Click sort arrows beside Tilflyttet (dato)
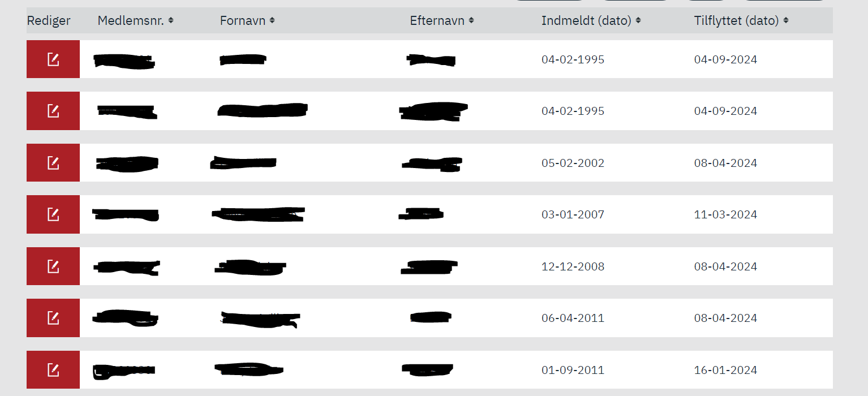Viewport: 868px width, 396px height. (x=786, y=21)
